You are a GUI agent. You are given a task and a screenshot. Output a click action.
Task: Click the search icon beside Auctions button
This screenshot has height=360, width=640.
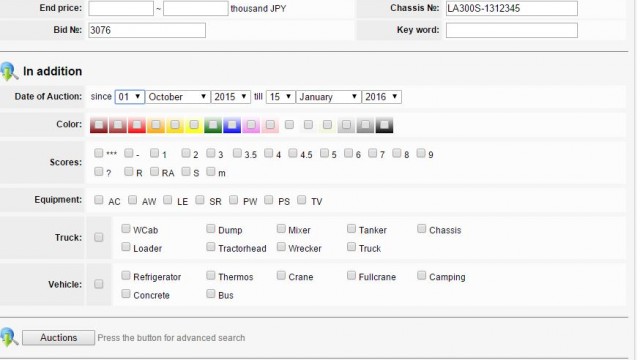[9, 338]
